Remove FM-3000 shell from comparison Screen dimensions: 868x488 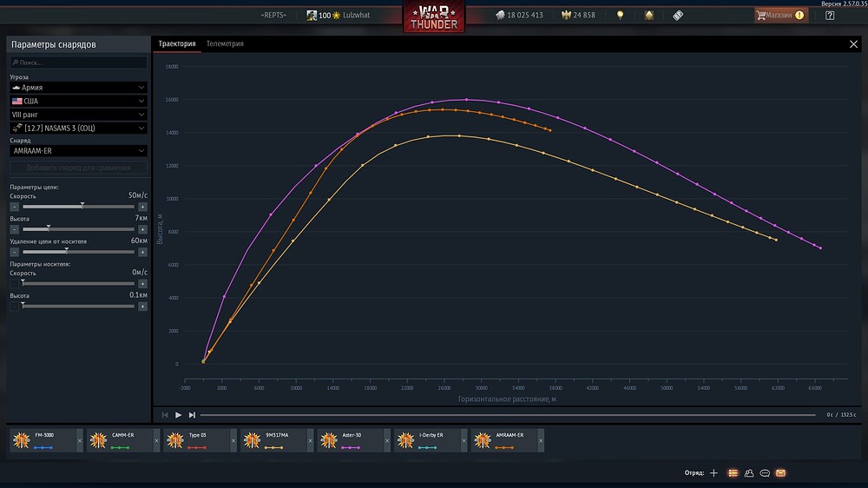click(x=79, y=441)
